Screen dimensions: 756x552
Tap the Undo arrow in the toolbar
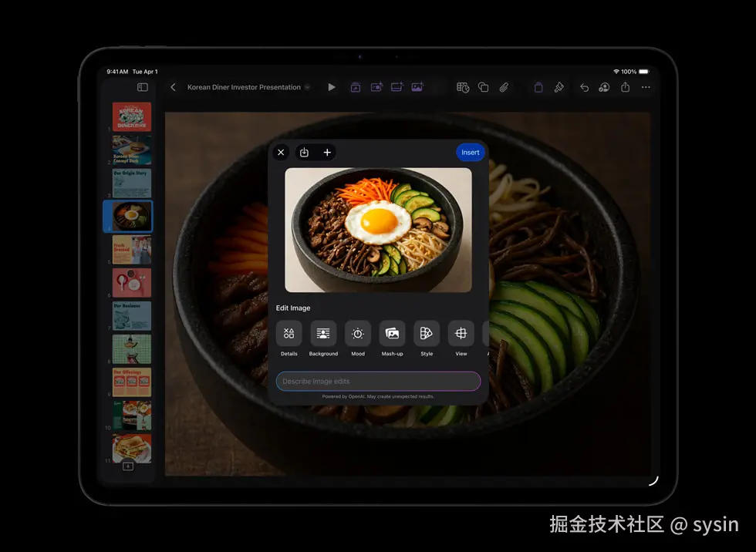[584, 87]
